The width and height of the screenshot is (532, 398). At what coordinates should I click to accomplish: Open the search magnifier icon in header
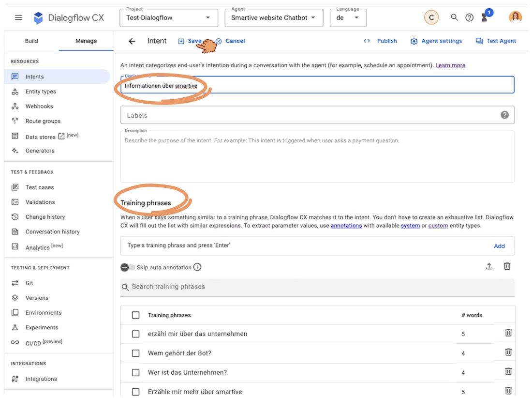454,17
